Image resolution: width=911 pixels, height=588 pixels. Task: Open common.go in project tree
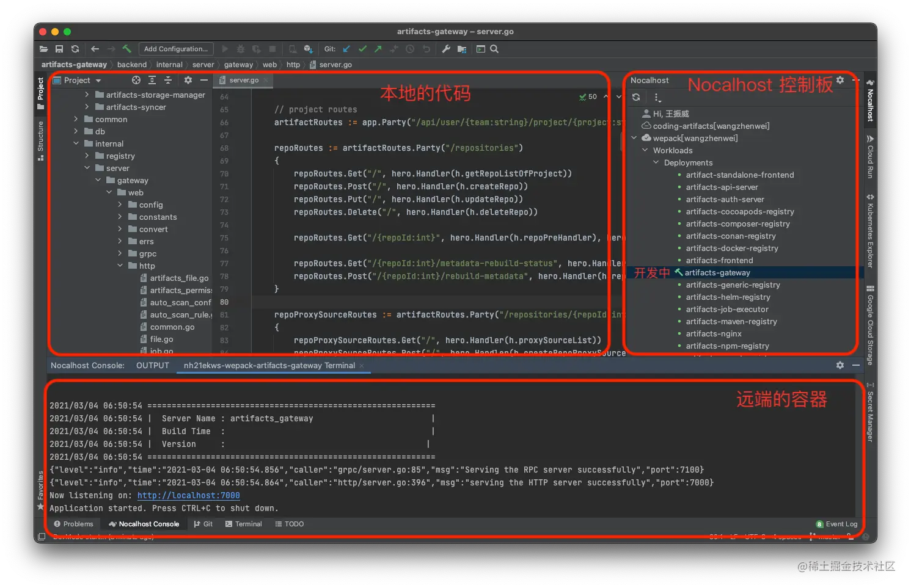pyautogui.click(x=172, y=327)
